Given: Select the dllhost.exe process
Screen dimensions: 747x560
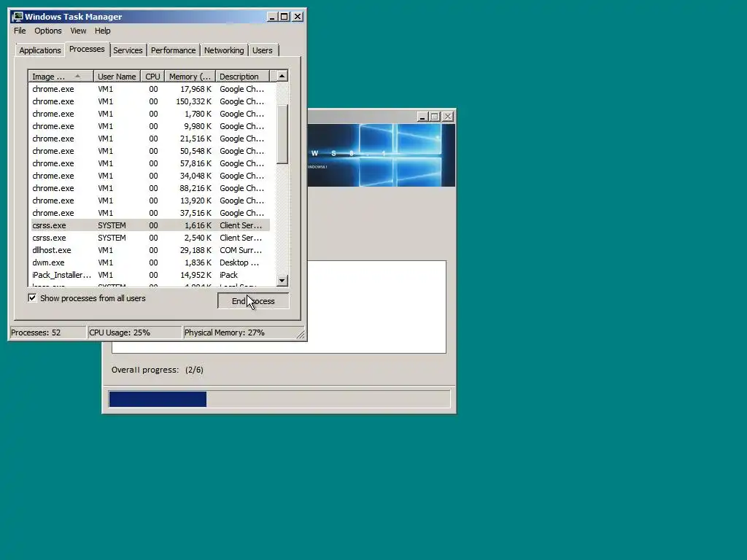Looking at the screenshot, I should pos(150,250).
